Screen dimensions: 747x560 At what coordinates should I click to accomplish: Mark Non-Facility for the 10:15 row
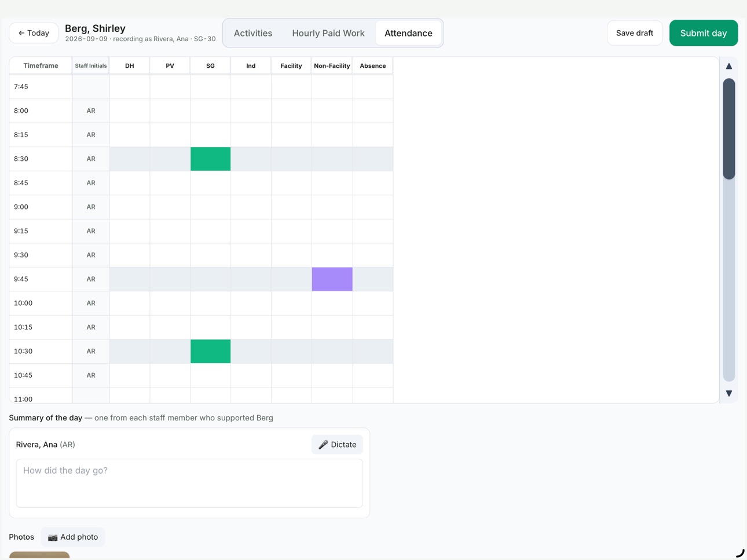pyautogui.click(x=332, y=327)
